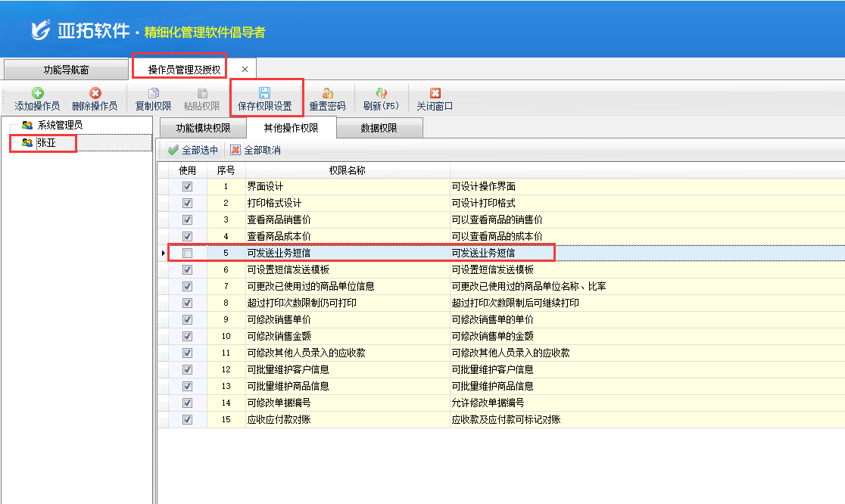Click the 添加操作员 (add operator) icon
This screenshot has height=504, width=845.
click(x=37, y=93)
